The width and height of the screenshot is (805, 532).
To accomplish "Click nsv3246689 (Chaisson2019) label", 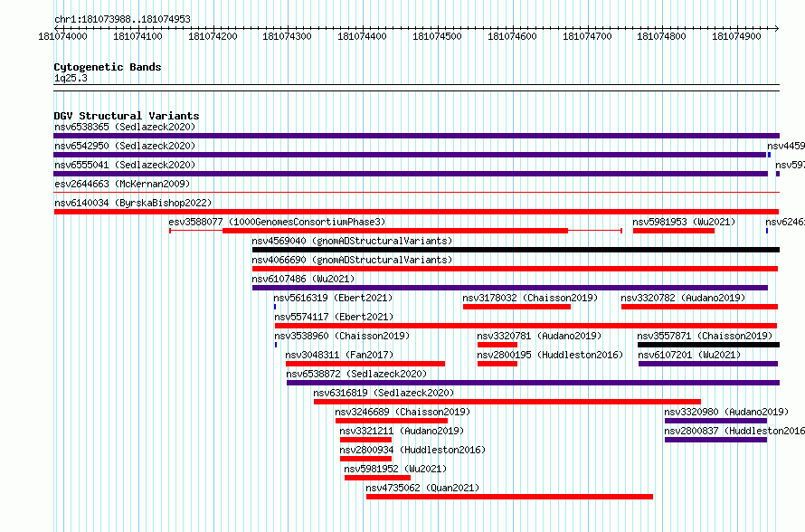I will (x=402, y=412).
